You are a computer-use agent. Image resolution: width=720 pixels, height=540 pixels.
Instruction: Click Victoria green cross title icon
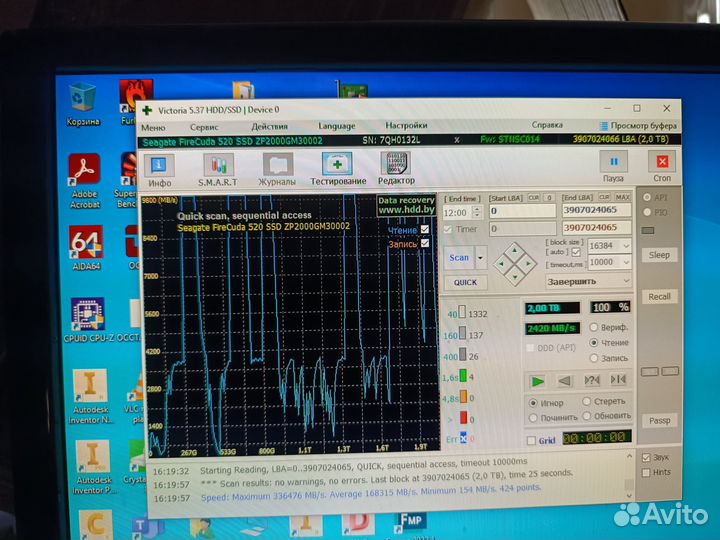tap(147, 110)
